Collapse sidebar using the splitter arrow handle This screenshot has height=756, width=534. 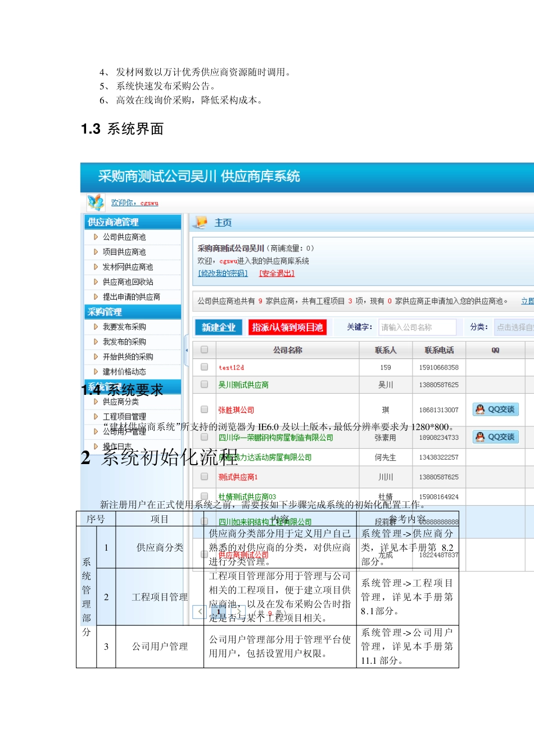186,350
